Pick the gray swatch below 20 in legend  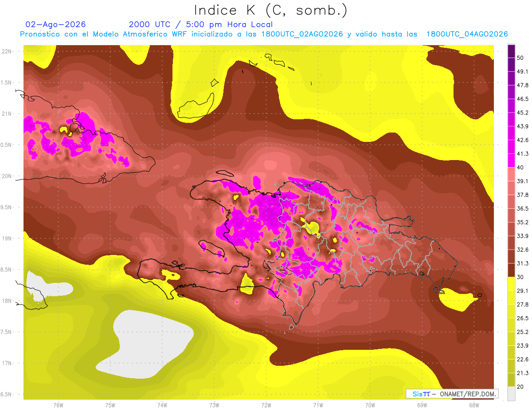[x=512, y=393]
